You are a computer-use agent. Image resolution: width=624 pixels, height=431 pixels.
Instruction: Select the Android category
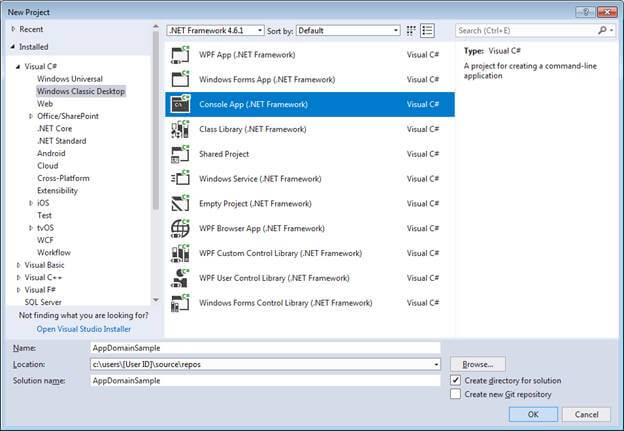(x=51, y=153)
